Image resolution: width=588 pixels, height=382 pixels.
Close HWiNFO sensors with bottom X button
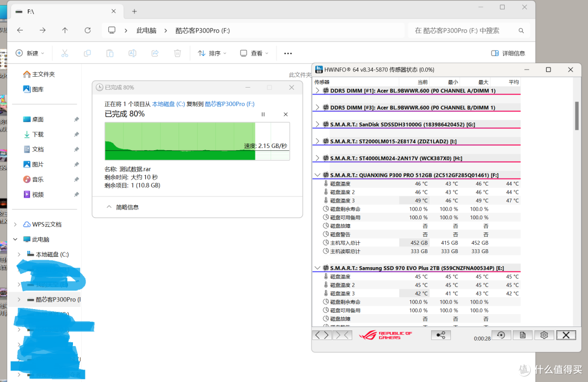point(566,335)
